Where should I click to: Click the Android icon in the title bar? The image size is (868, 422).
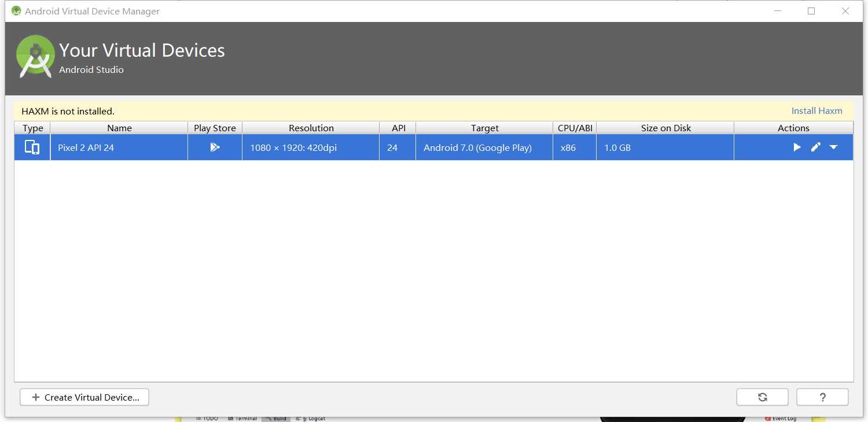point(16,11)
